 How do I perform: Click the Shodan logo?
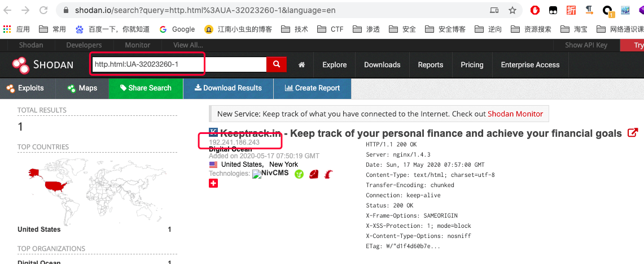click(x=42, y=64)
